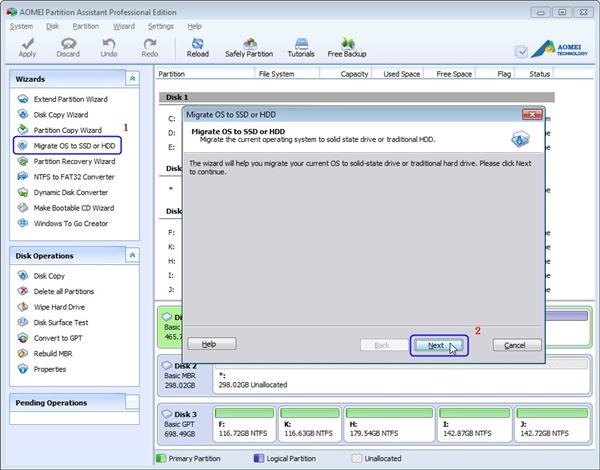
Task: Open the Settings menu
Action: (x=161, y=26)
